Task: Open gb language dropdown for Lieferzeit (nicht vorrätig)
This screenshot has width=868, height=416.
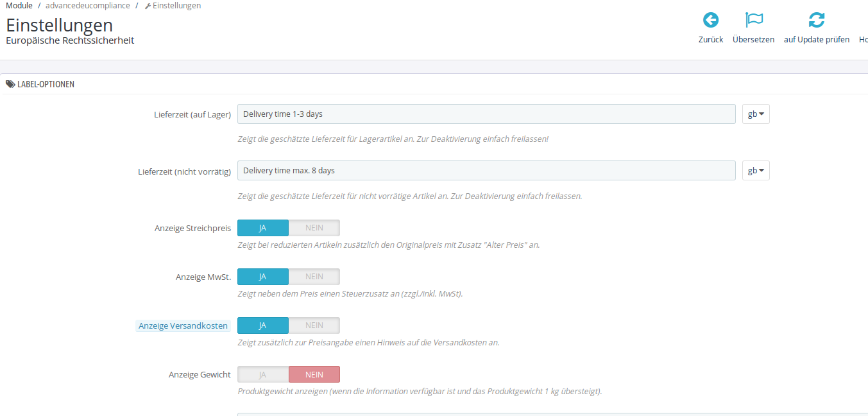Action: (756, 171)
